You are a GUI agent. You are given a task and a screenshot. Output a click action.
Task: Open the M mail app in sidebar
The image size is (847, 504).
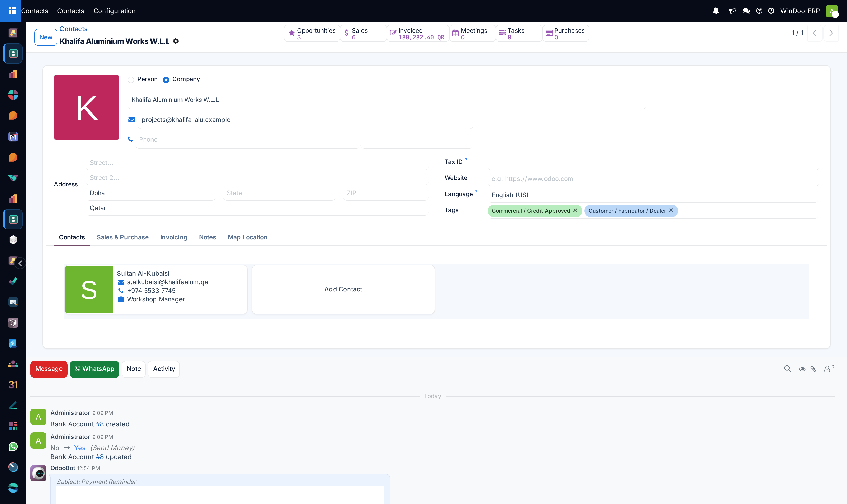pyautogui.click(x=13, y=137)
